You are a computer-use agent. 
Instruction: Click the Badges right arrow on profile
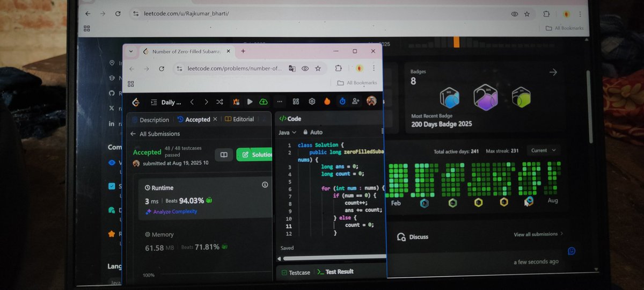[x=553, y=72]
